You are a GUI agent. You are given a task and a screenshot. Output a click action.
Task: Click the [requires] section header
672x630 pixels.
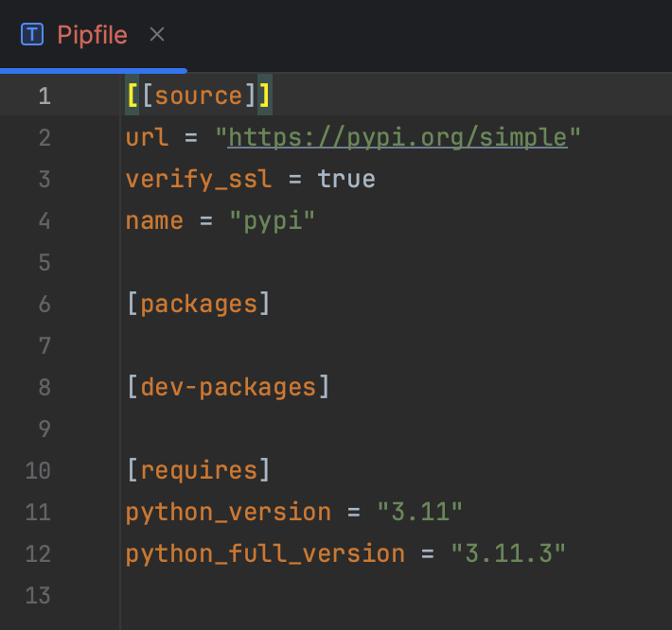(x=199, y=470)
